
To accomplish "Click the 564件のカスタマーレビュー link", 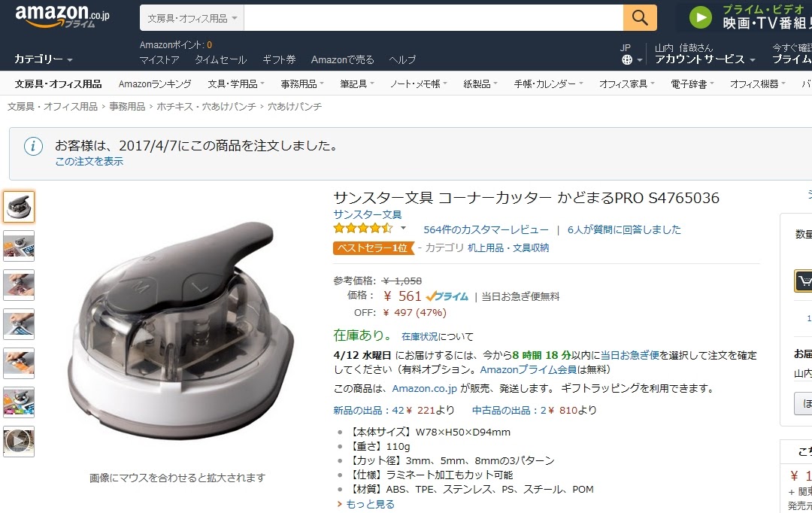I will [486, 229].
